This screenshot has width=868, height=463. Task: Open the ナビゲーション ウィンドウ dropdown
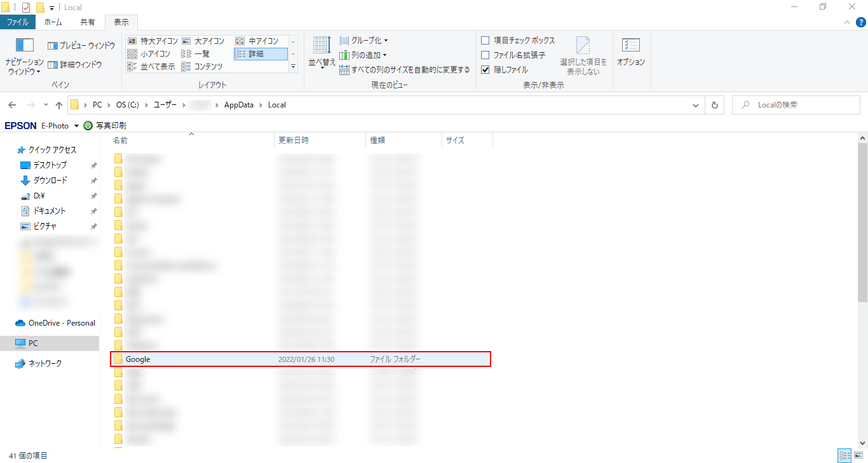24,57
